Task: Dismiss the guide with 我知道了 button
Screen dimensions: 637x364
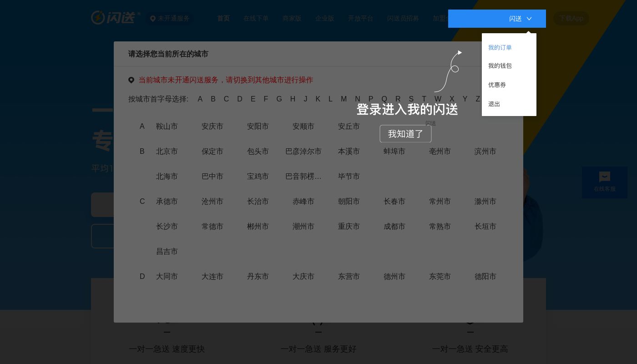Action: coord(405,134)
